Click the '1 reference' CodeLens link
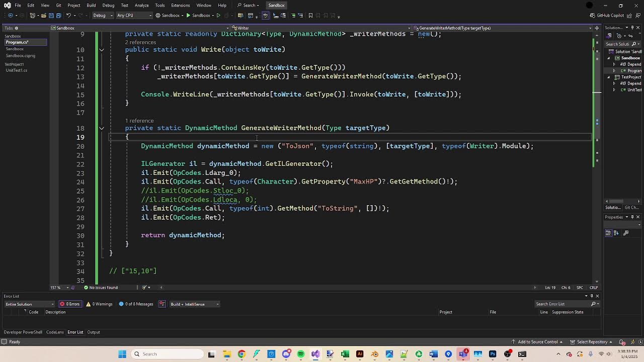Viewport: 644px width, 362px height. (139, 121)
